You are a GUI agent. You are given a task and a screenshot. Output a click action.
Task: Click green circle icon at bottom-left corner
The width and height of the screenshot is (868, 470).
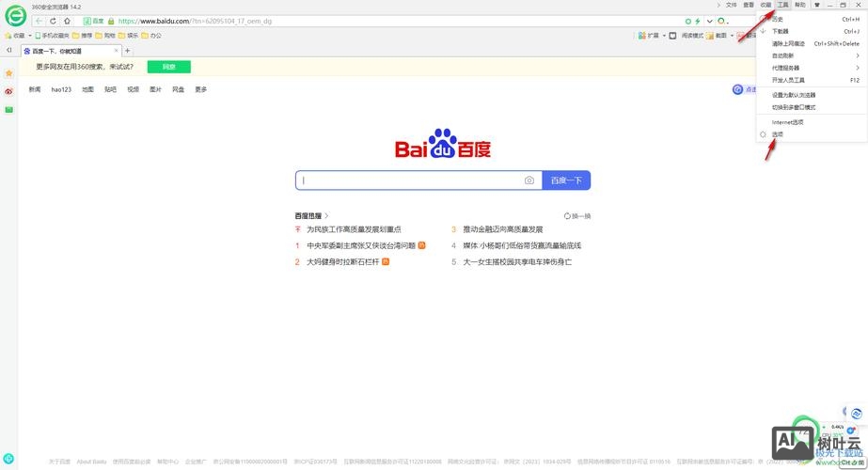click(8, 459)
